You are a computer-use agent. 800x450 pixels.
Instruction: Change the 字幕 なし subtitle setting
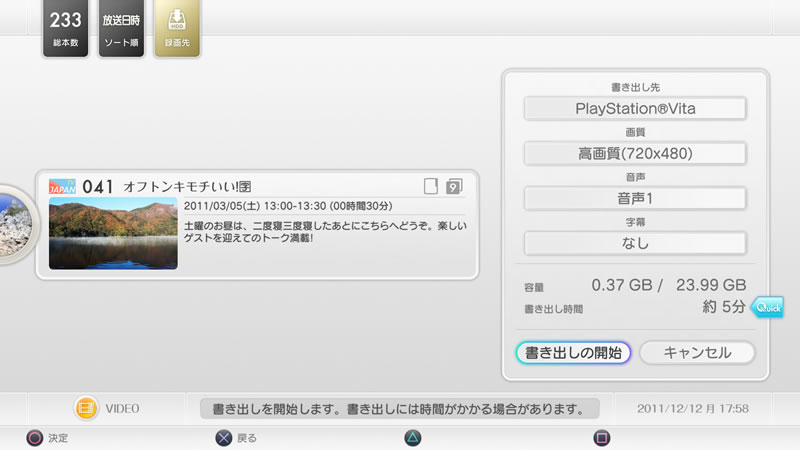(635, 242)
